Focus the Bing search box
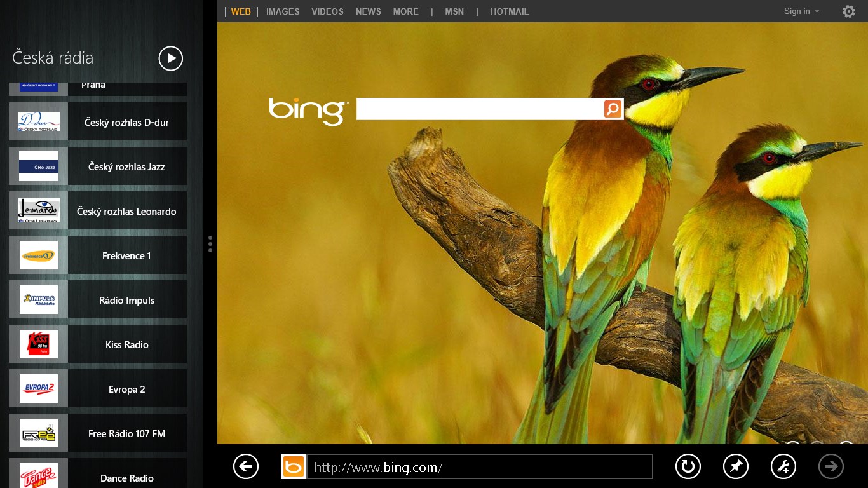Screen dimensions: 868x488 480,109
